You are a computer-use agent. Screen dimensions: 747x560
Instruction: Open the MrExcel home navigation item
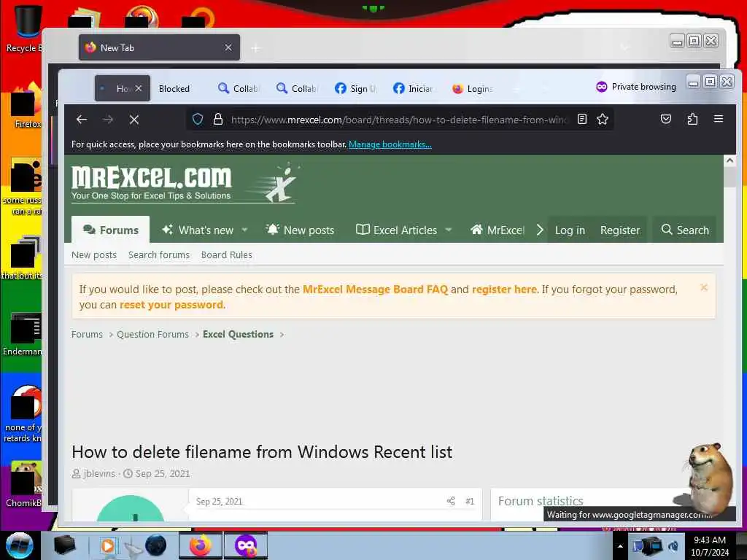(x=498, y=230)
